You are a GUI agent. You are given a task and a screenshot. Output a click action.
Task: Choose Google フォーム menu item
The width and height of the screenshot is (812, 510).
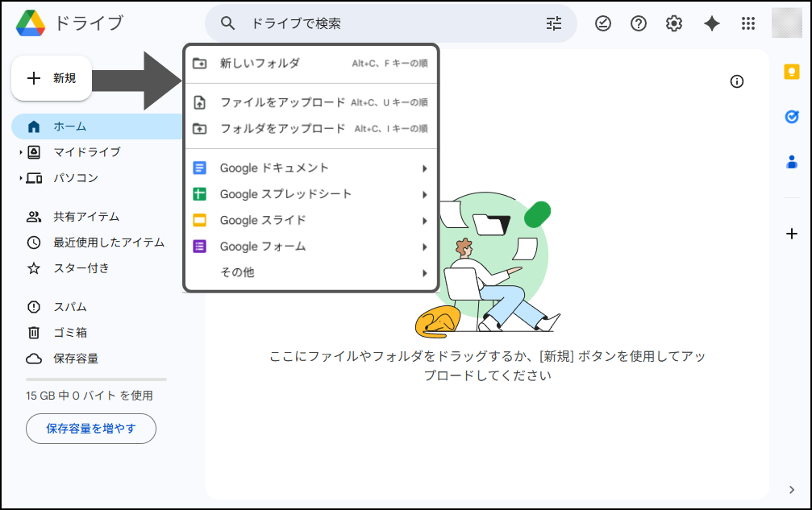tap(310, 247)
